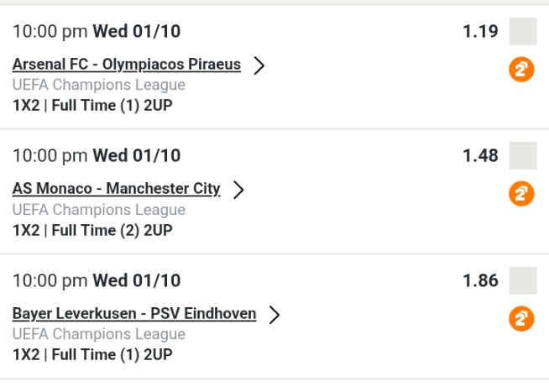The width and height of the screenshot is (549, 392).
Task: Expand the AS Monaco - Manchester City chevron
Action: click(238, 190)
